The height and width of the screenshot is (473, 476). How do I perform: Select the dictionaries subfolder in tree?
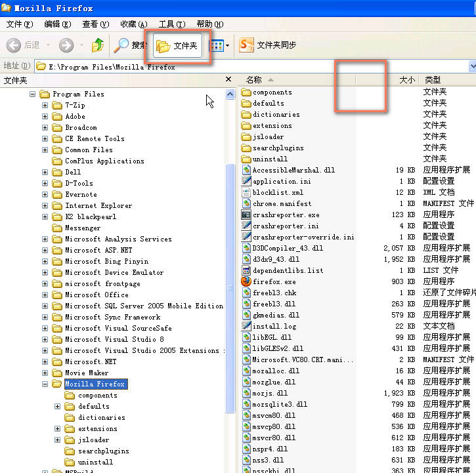point(102,418)
